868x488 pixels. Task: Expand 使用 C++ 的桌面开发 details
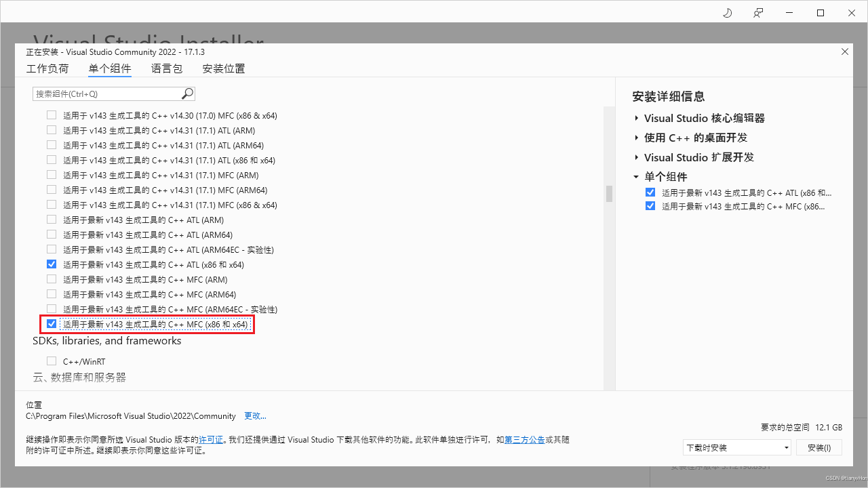[636, 138]
